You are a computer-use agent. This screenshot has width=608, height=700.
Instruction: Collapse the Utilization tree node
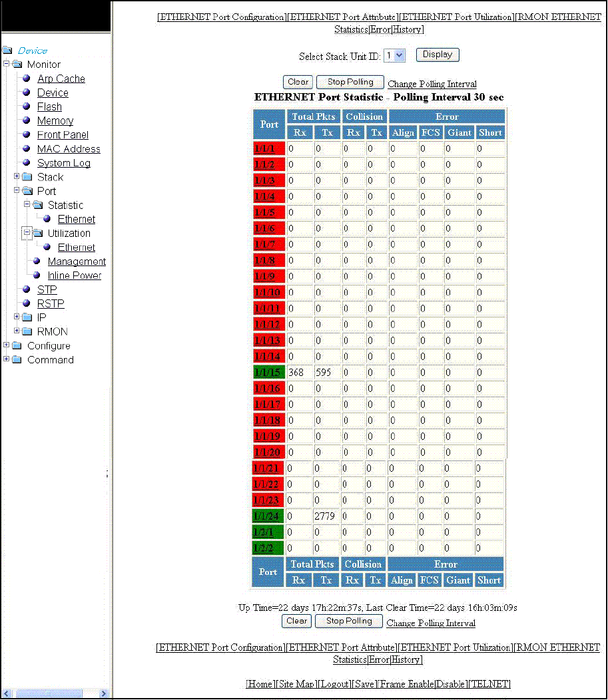[27, 233]
